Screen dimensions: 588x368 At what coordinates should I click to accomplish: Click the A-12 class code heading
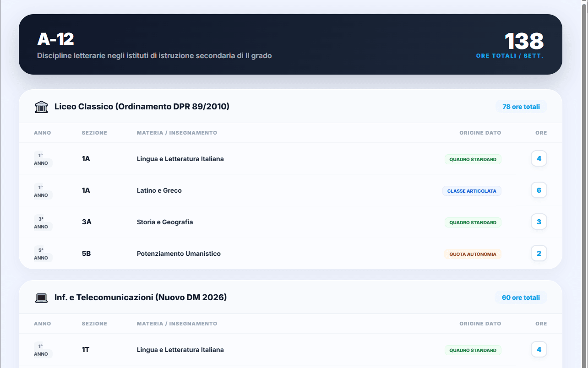click(x=55, y=39)
